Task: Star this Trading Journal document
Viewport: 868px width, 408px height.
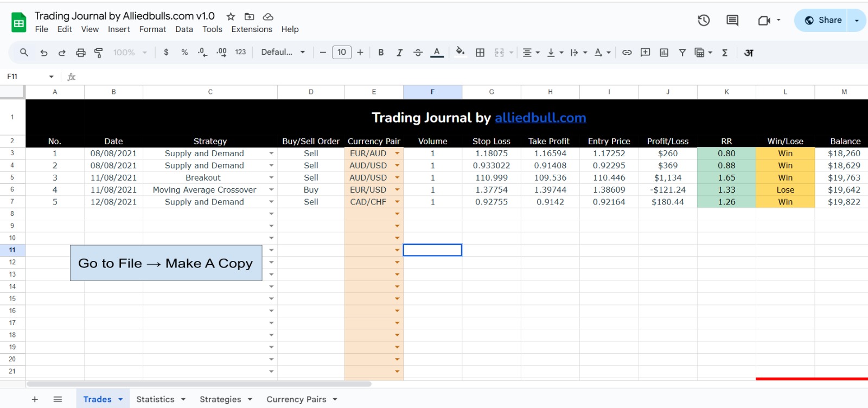Action: (231, 16)
